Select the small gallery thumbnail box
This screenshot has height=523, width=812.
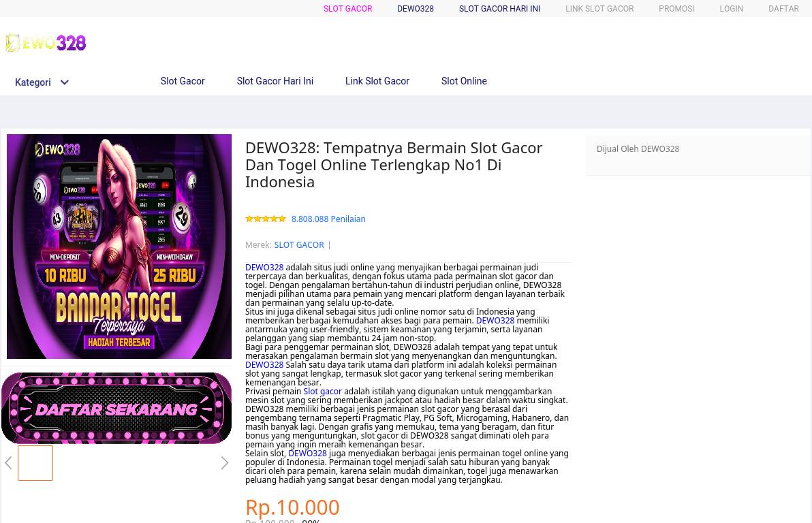35,463
